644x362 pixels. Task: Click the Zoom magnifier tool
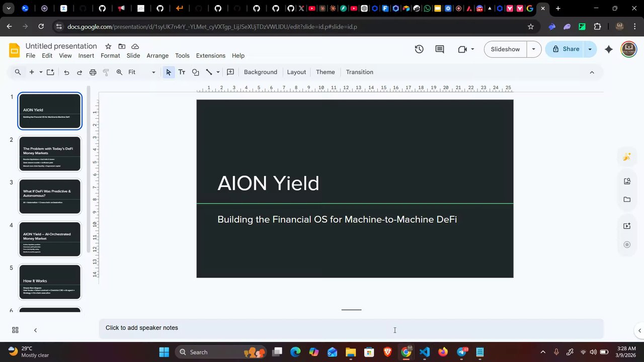[119, 72]
